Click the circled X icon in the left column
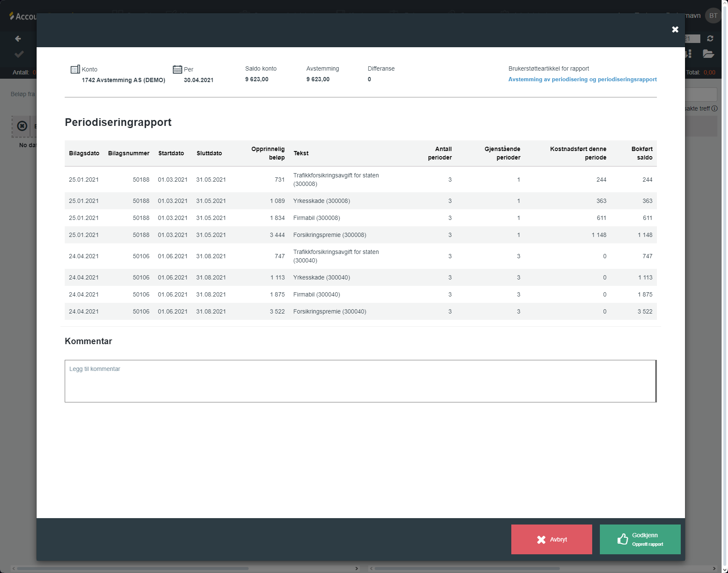The image size is (728, 573). click(22, 126)
